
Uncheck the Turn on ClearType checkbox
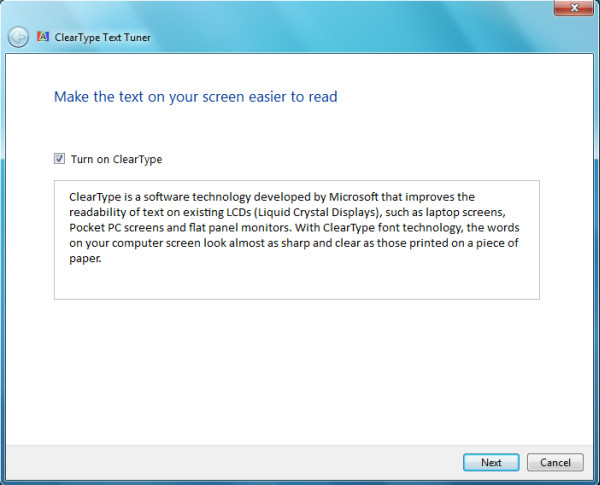pos(59,158)
